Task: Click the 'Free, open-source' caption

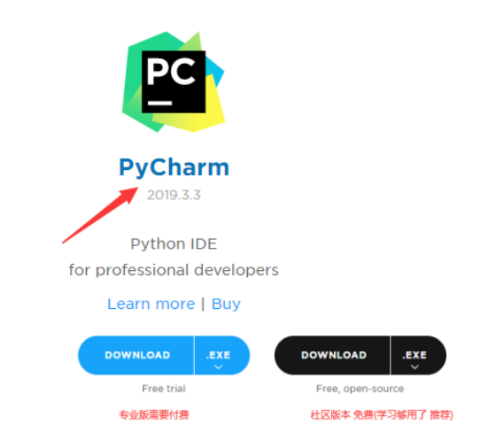Action: [x=360, y=389]
